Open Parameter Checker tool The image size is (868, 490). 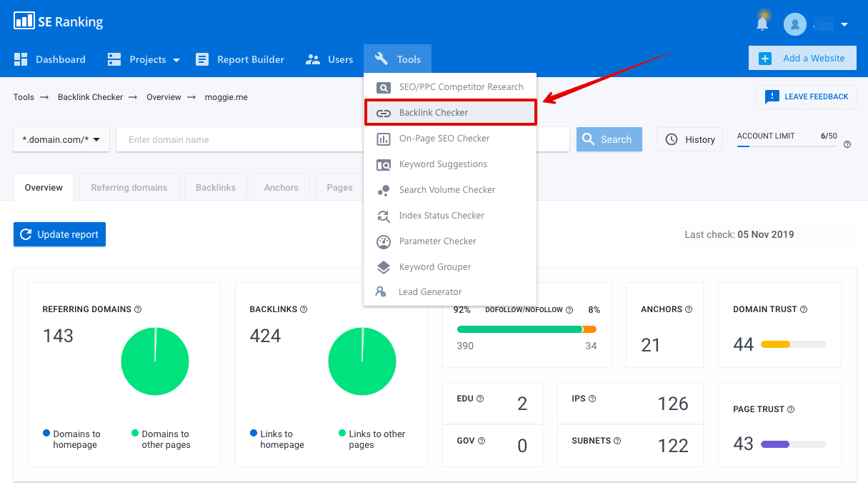(x=450, y=241)
